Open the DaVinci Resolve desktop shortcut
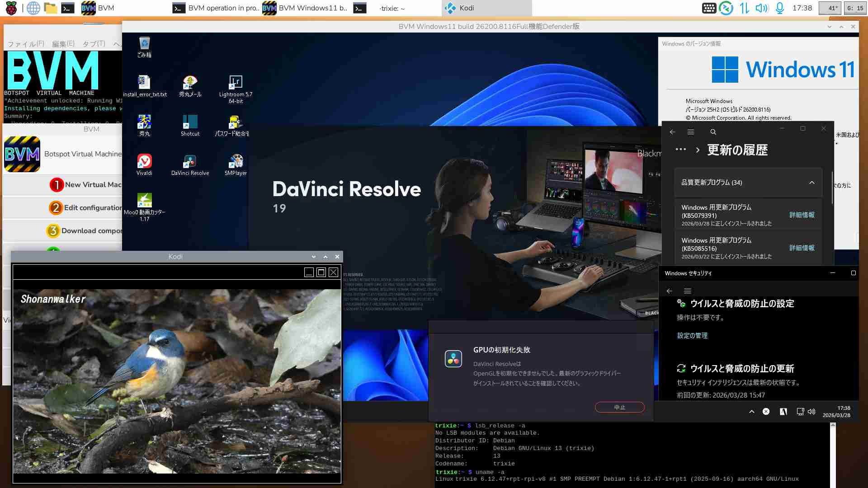This screenshot has width=868, height=488. (190, 162)
